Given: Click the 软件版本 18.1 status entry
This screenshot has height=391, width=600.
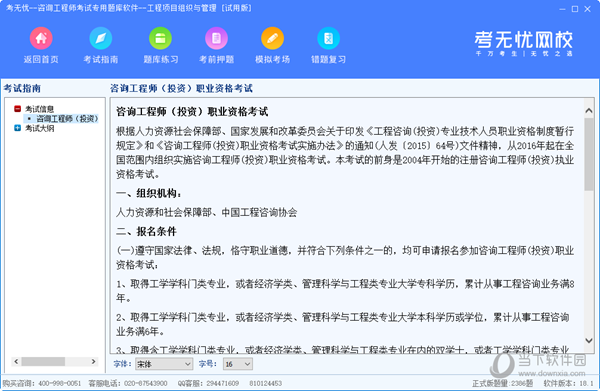Looking at the screenshot, I should click(568, 383).
